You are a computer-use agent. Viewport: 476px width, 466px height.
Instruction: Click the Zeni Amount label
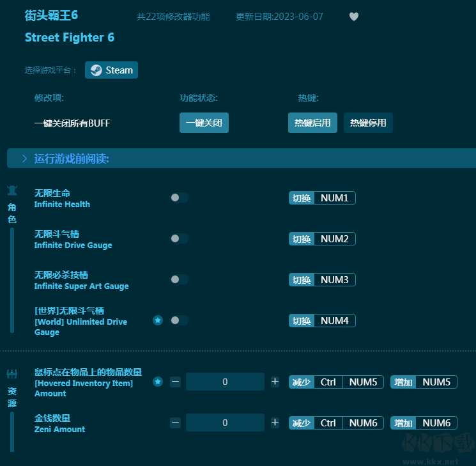tap(59, 429)
